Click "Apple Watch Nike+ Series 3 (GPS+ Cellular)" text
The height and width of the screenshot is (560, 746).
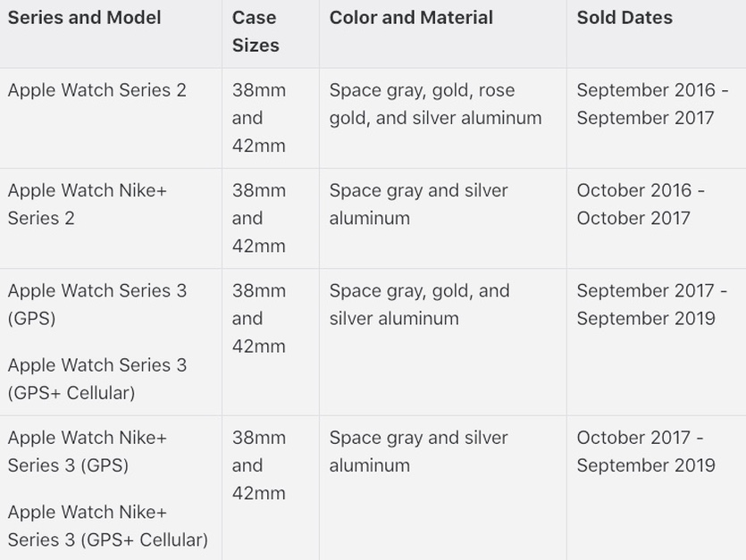click(x=107, y=526)
